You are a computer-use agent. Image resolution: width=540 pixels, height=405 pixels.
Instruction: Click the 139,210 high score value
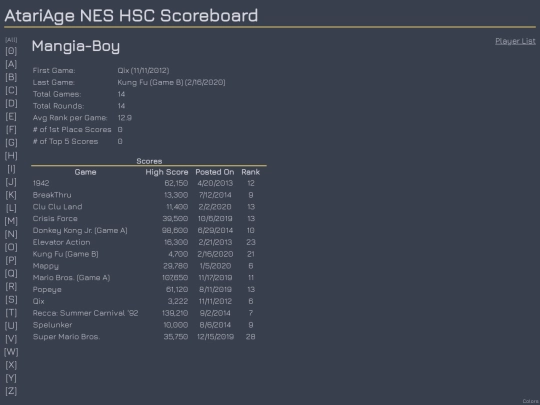(x=175, y=313)
